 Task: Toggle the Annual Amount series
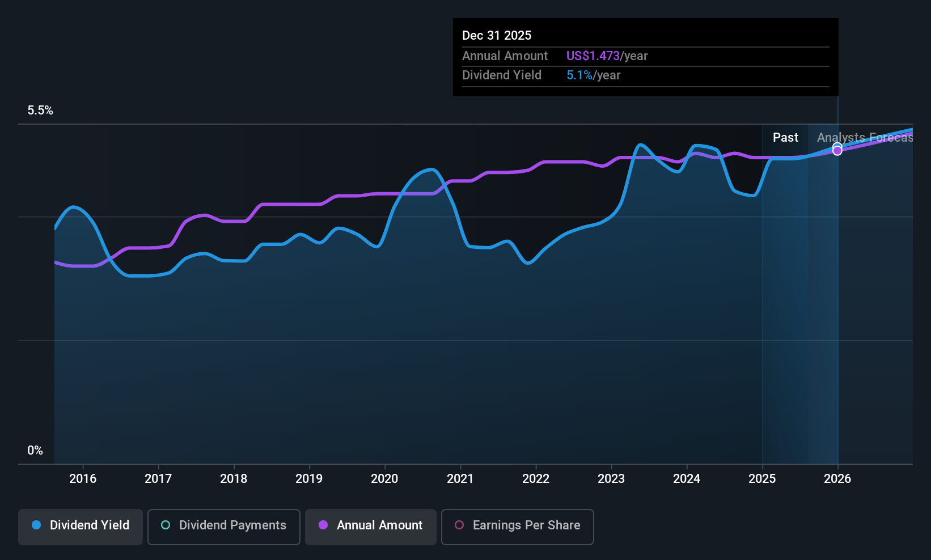(371, 527)
